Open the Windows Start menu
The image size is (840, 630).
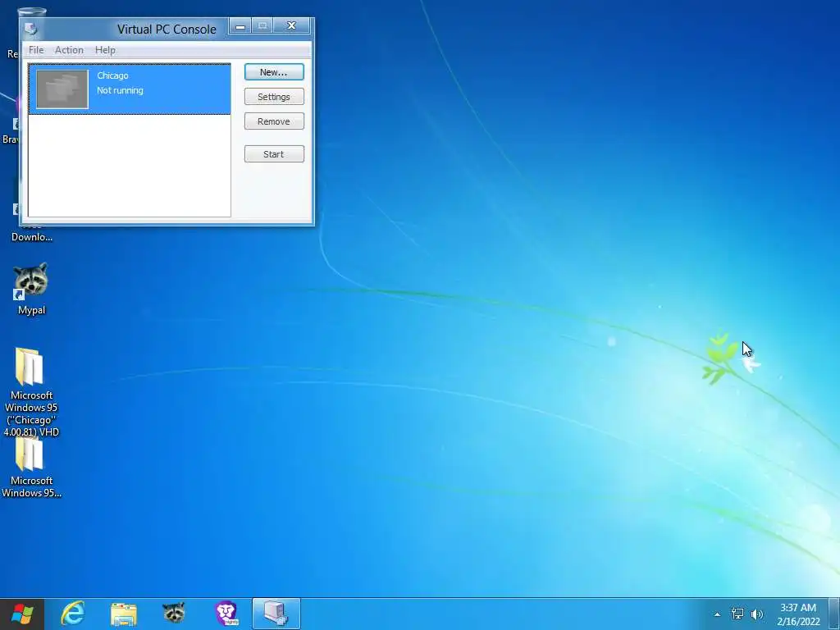coord(22,614)
